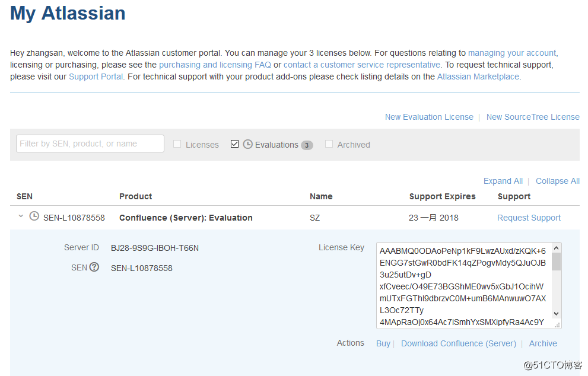Click the Product column header

click(x=135, y=196)
